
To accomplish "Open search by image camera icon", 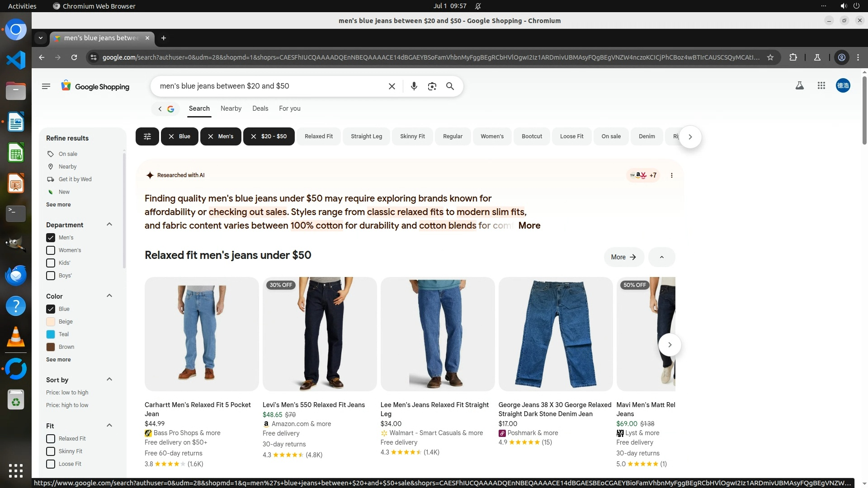I will [432, 86].
